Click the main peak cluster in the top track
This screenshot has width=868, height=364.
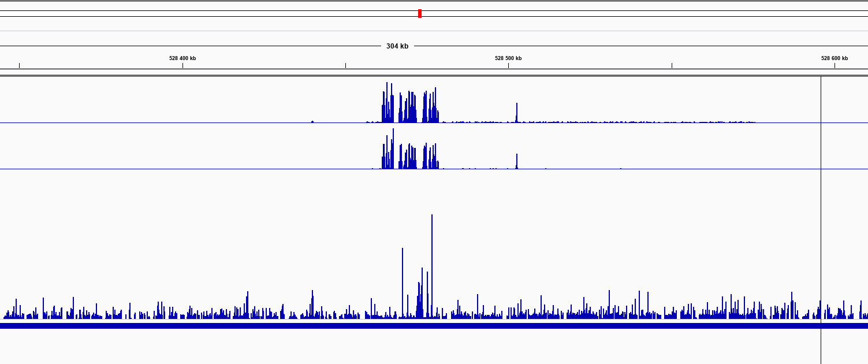[x=410, y=107]
